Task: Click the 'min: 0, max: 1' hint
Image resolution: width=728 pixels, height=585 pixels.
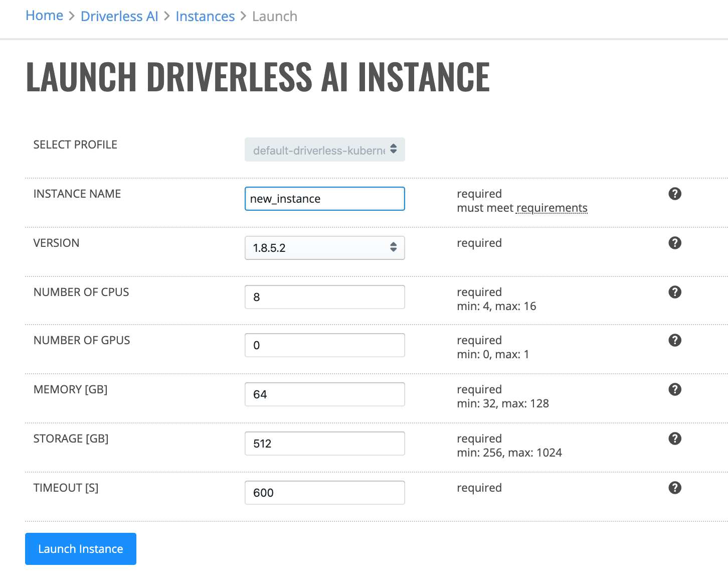Action: [x=493, y=354]
